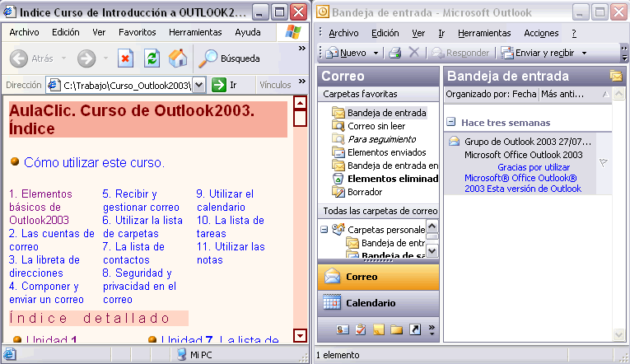Open Herramientas menu in Outlook

point(484,33)
